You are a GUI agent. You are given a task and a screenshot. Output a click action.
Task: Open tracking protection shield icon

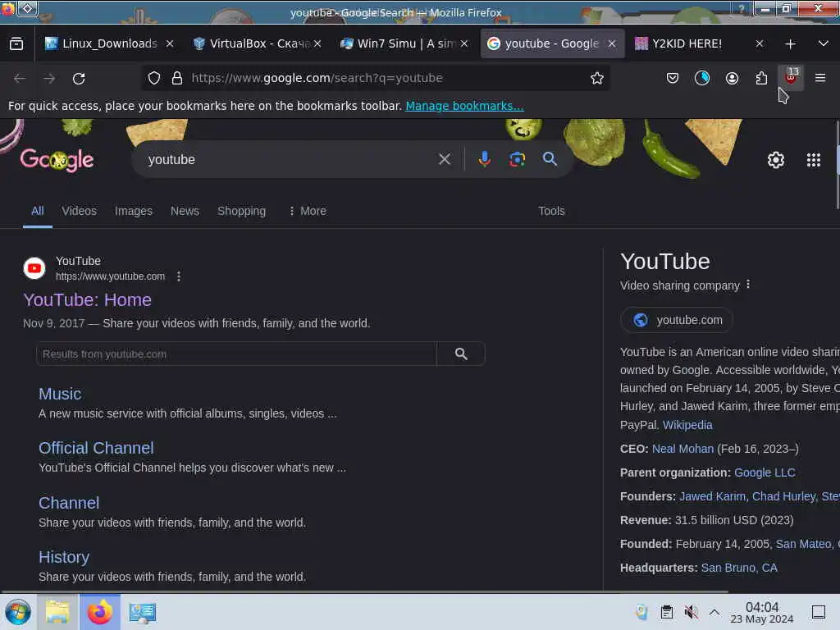[154, 78]
